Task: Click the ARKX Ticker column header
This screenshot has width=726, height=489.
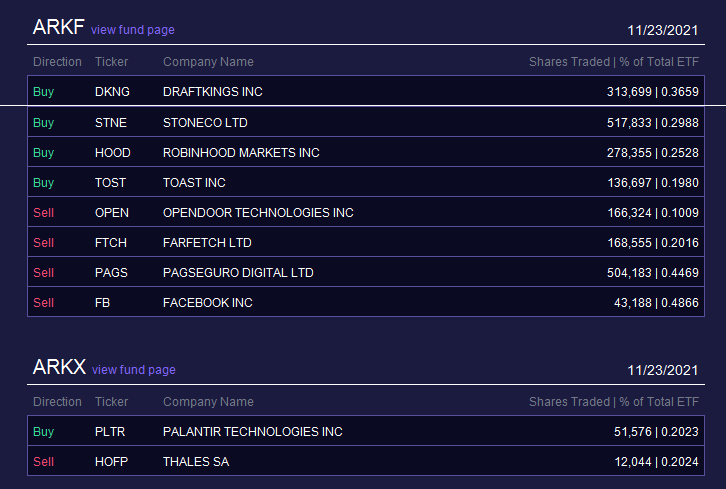Action: pos(111,401)
